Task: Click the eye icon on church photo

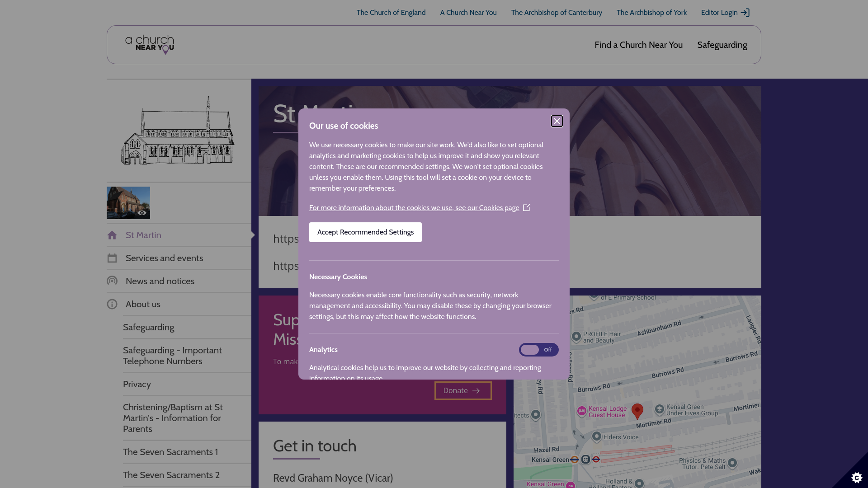Action: click(x=142, y=213)
